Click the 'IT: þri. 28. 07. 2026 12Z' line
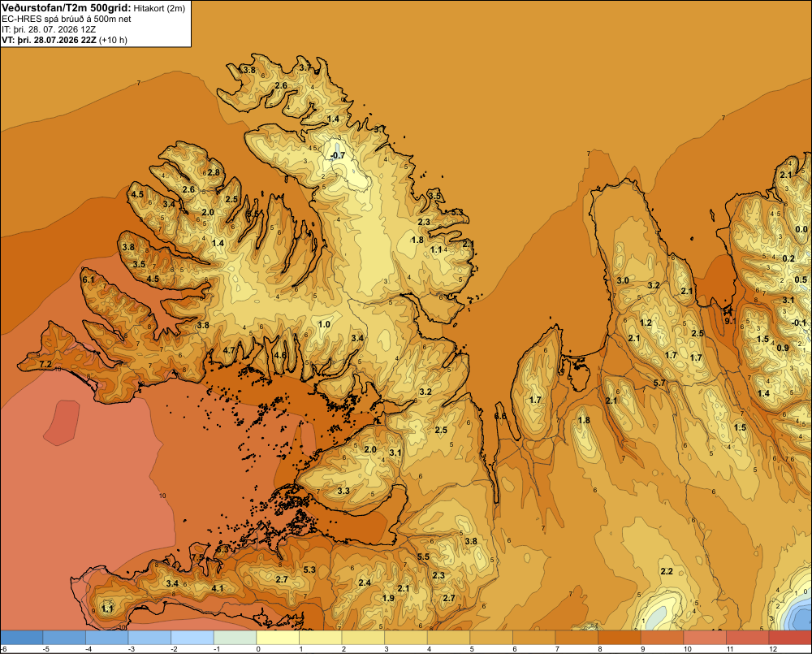Viewport: 812px width, 654px height. tap(49, 29)
